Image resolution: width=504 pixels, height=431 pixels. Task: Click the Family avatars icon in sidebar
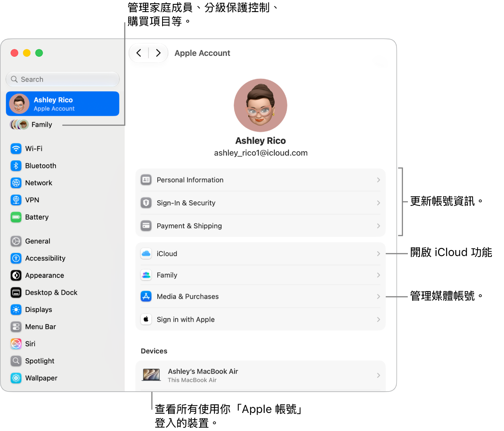[x=19, y=125]
